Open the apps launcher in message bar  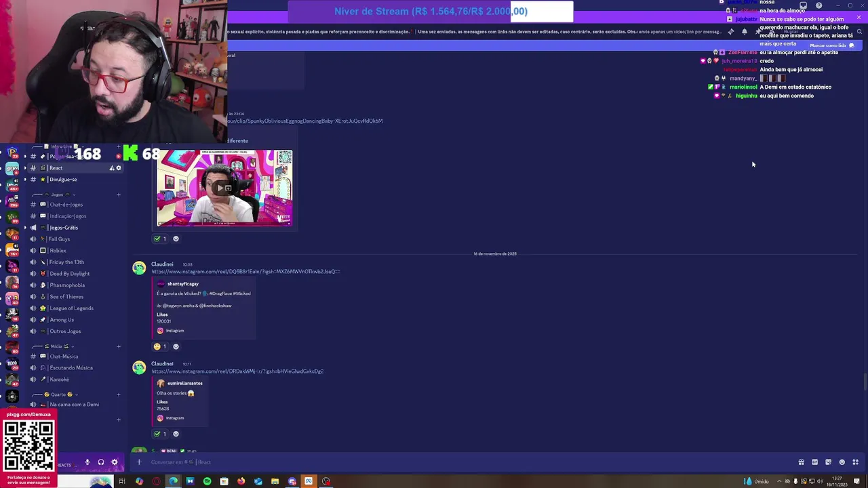tap(855, 462)
